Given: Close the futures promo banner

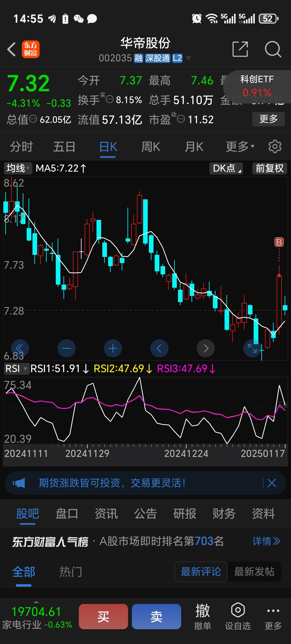Looking at the screenshot, I should click(272, 483).
